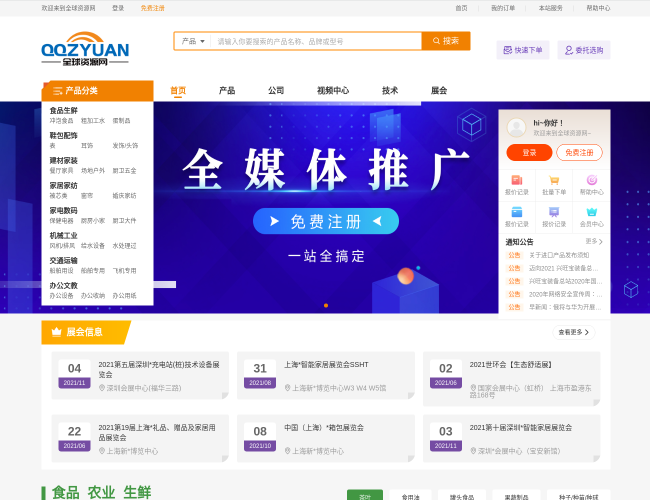Click the user avatar in the login panel
This screenshot has width=650, height=500.
pos(517,127)
